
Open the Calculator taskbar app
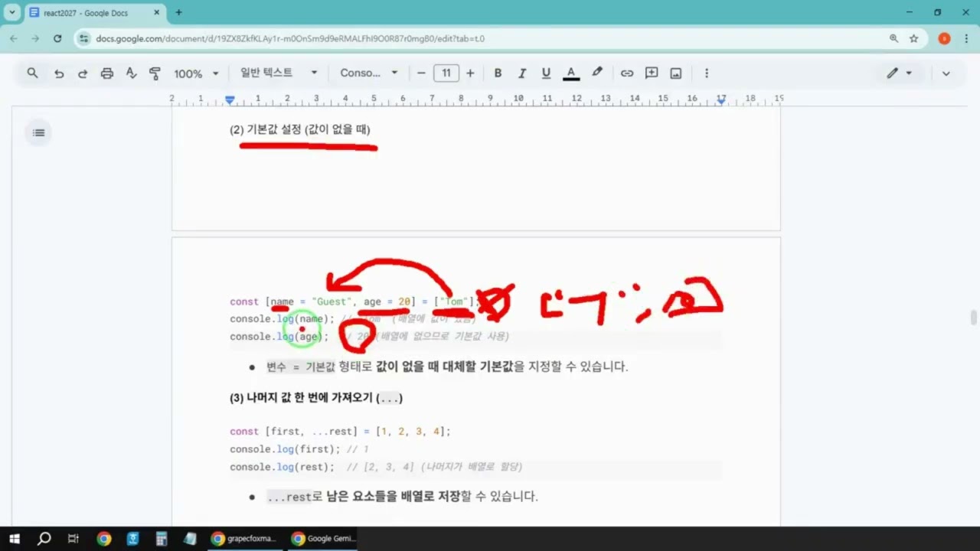click(x=162, y=539)
